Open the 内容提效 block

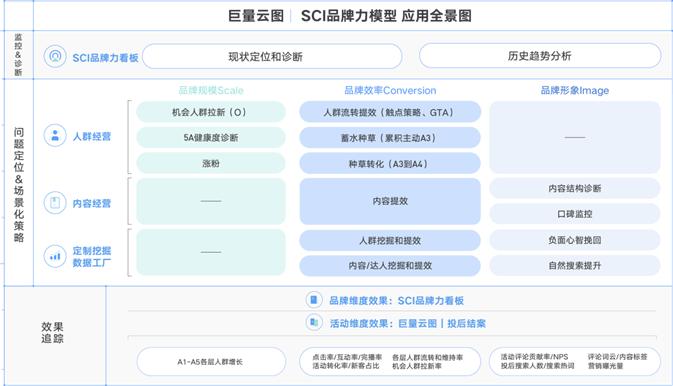click(390, 201)
